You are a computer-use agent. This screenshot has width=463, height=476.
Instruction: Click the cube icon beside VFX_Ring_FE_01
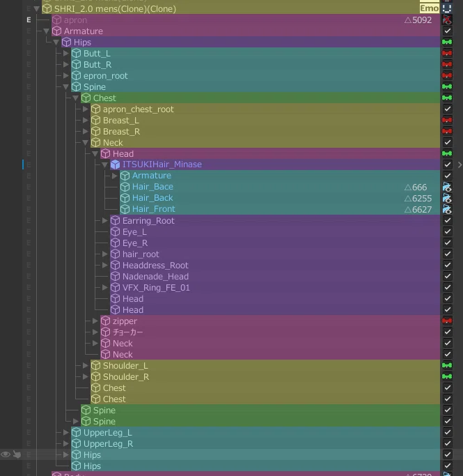click(x=115, y=288)
